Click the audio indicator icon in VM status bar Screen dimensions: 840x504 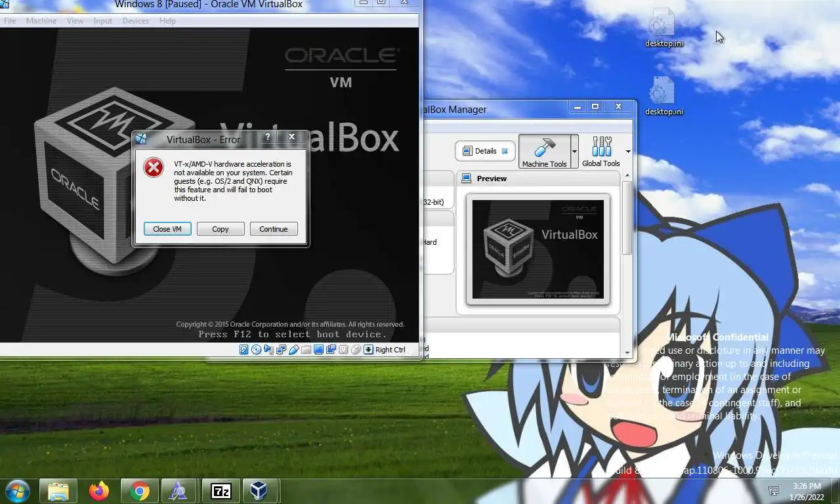pos(268,350)
